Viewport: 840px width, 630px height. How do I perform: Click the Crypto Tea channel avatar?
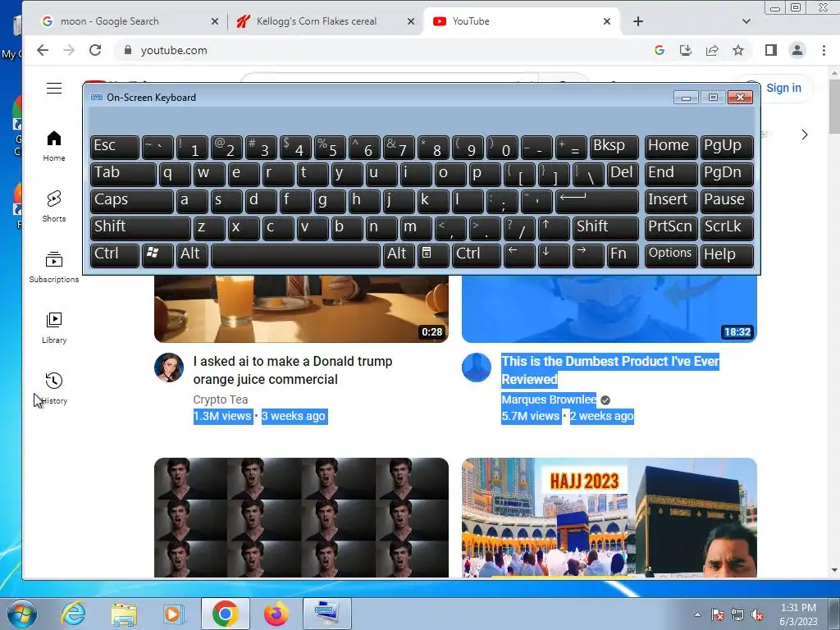(169, 367)
